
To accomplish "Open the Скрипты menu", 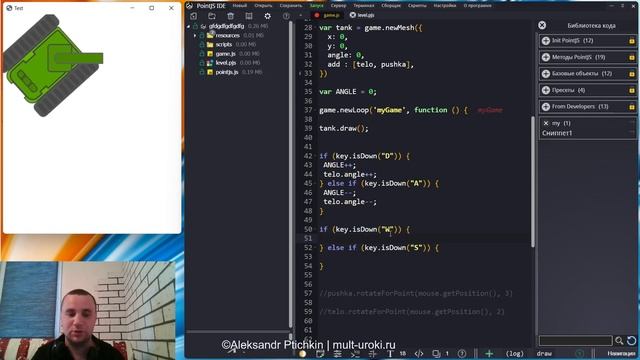I will point(417,6).
